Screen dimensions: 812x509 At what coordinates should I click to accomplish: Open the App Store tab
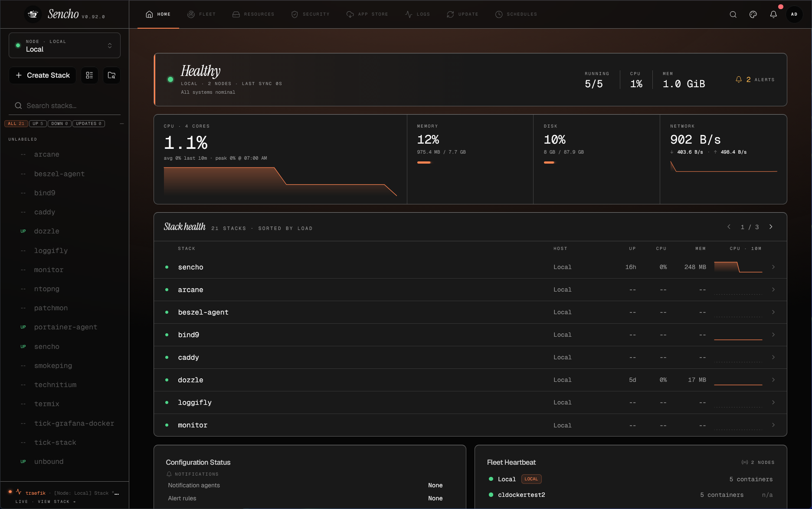click(x=367, y=14)
